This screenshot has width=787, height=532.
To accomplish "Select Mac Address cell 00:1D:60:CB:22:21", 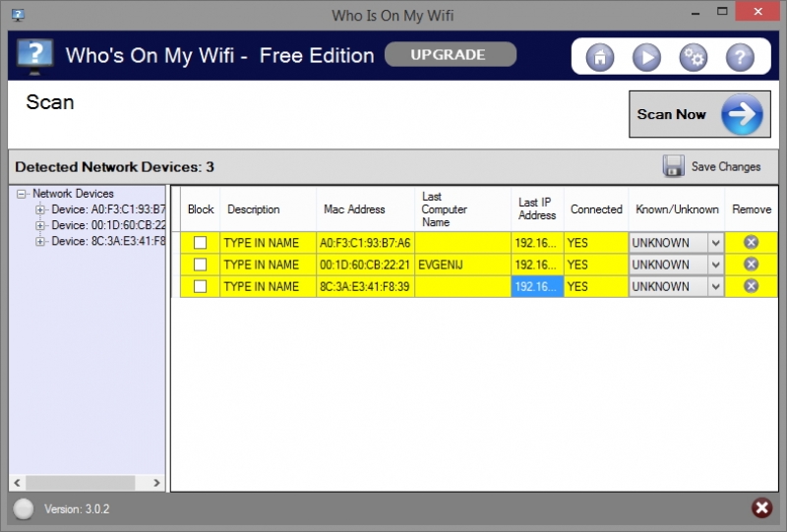I will click(365, 265).
